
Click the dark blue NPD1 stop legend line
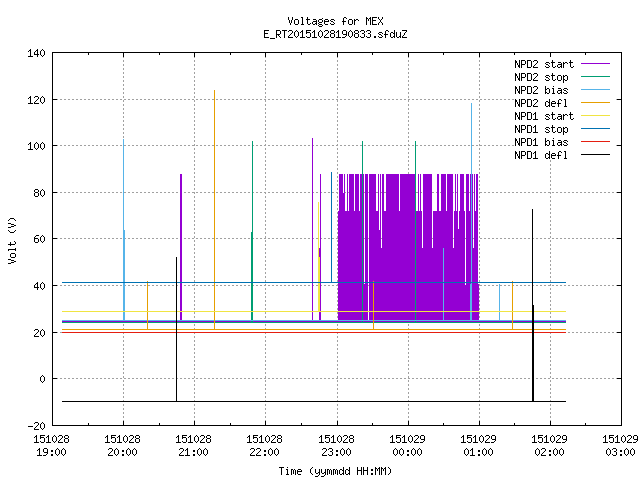click(595, 129)
